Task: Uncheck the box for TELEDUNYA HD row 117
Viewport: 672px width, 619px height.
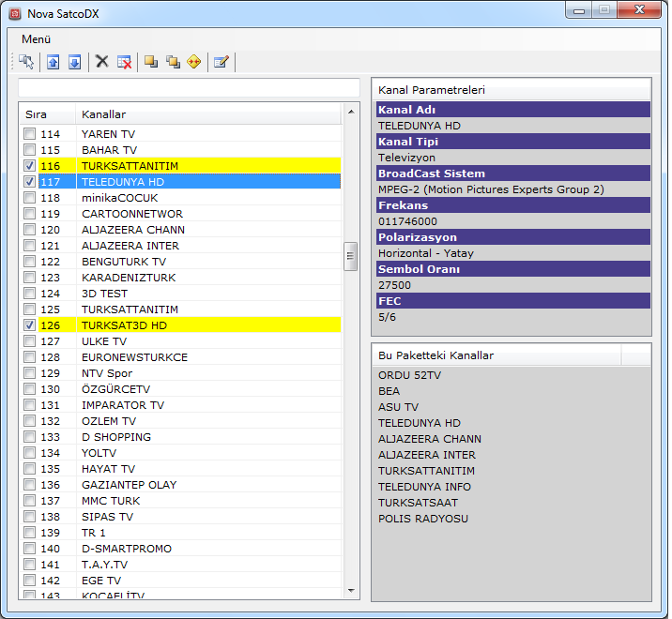Action: click(x=30, y=182)
